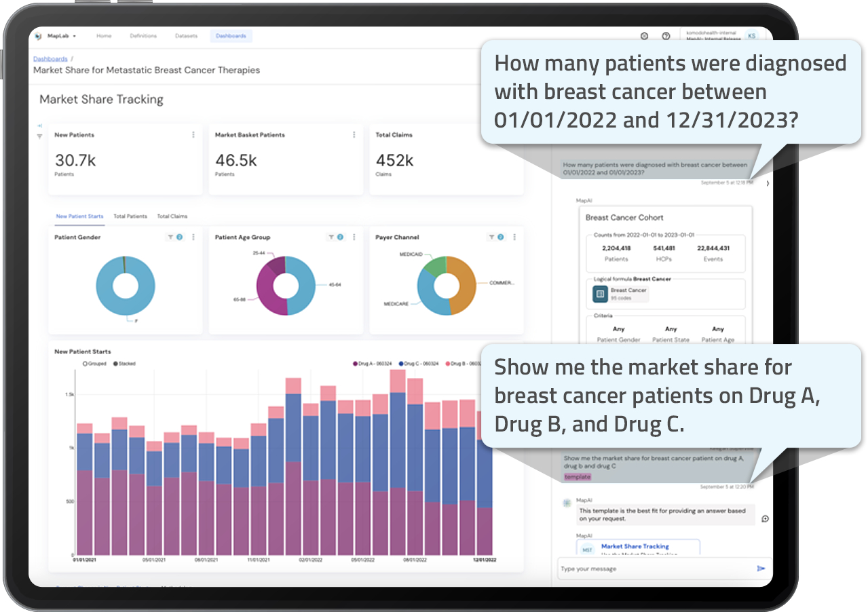Switch to the Total Patients tab
This screenshot has height=612, width=868.
coord(130,216)
